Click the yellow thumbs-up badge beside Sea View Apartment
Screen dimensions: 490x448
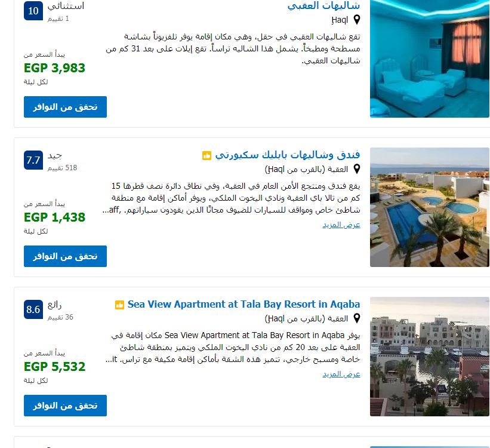coord(119,305)
